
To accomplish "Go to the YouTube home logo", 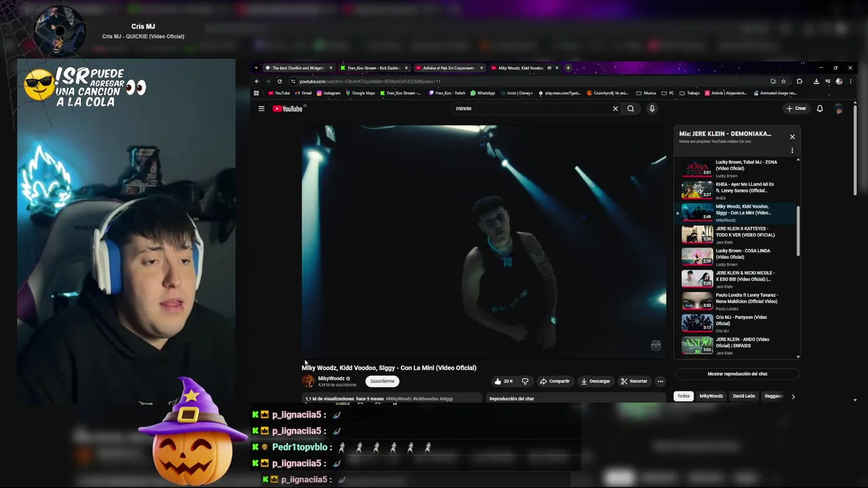I will (x=289, y=108).
